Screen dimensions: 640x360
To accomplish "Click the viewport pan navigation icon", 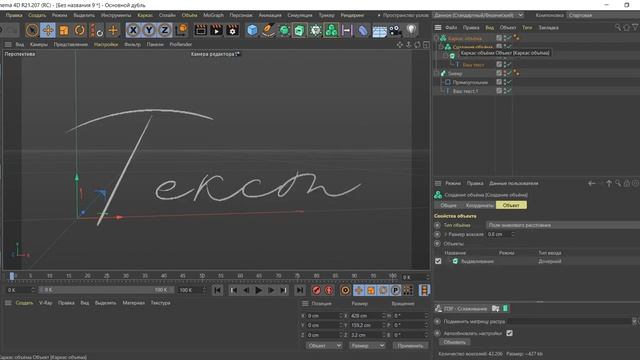I will [400, 44].
